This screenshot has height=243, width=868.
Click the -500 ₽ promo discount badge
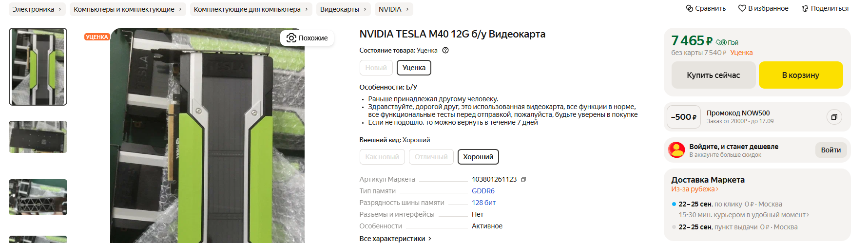[x=683, y=117]
